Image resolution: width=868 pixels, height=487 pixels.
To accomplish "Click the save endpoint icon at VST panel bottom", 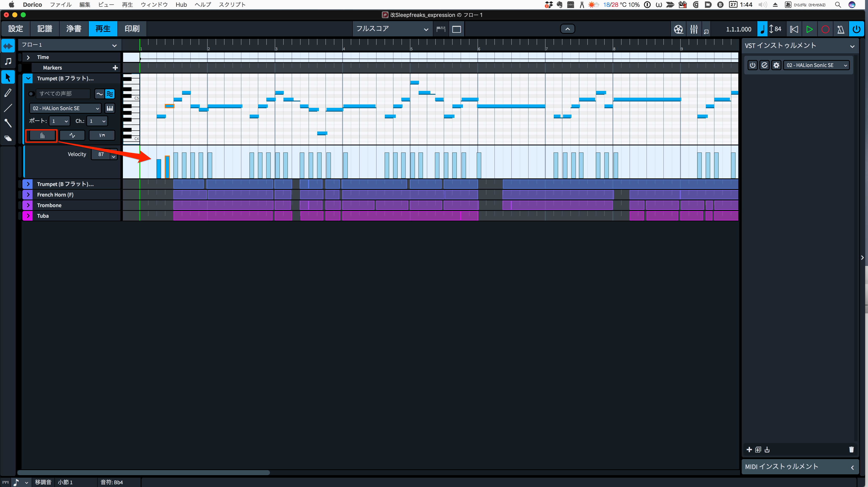I will pyautogui.click(x=767, y=450).
